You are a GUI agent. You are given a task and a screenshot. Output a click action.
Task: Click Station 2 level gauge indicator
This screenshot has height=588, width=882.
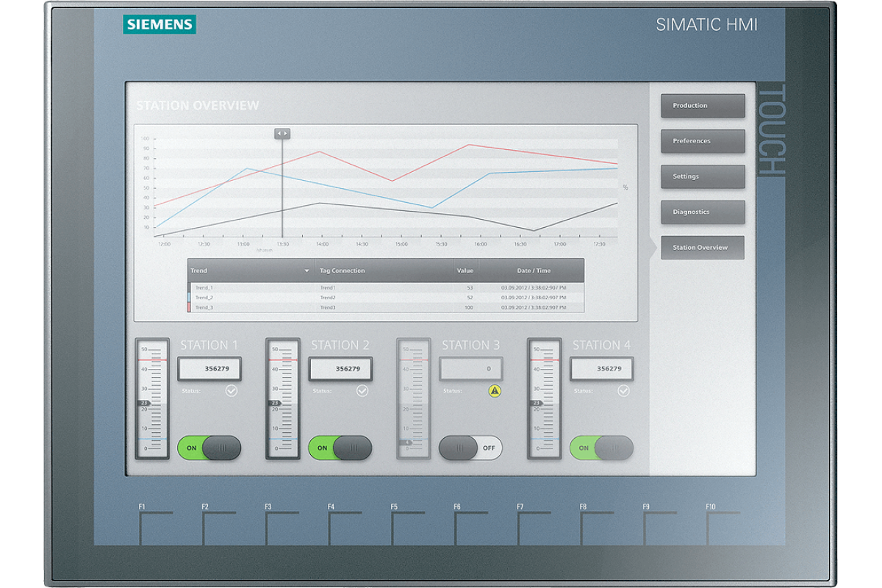(275, 403)
